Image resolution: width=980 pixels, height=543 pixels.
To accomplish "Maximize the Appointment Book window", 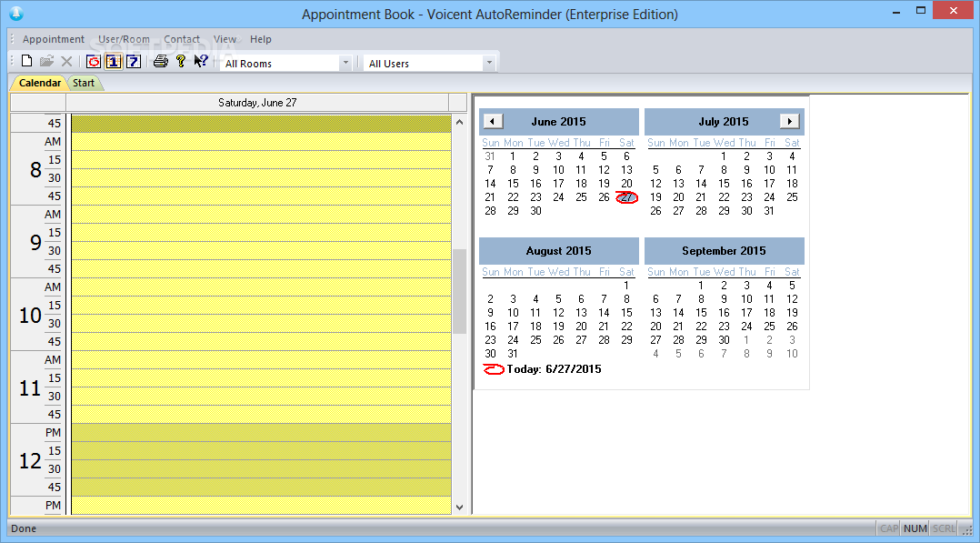I will coord(921,10).
